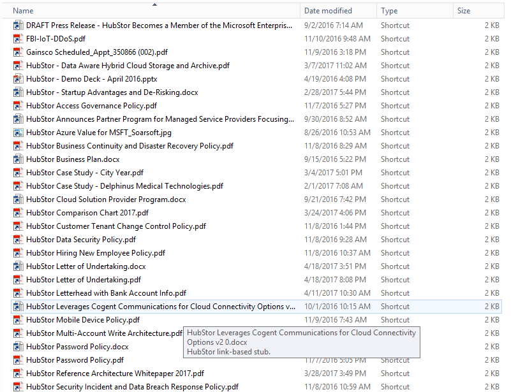532x392 pixels.
Task: Click 2 KB size in Multi-Account Write Architecture row
Action: [492, 333]
